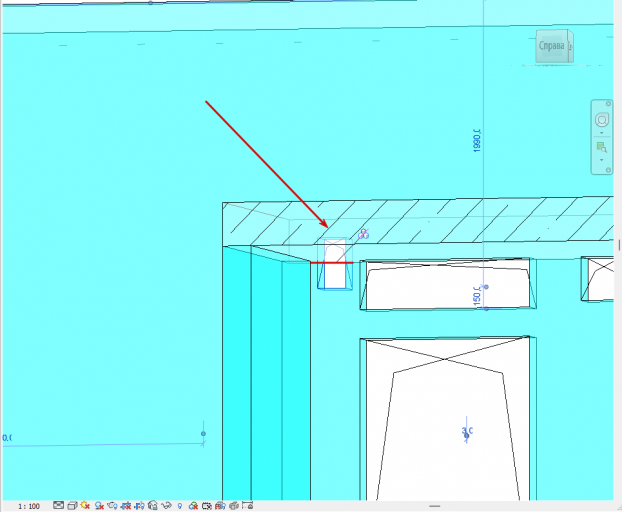Click the narrow side face of ViewCube
Screen dimensions: 622x512
pyautogui.click(x=571, y=46)
